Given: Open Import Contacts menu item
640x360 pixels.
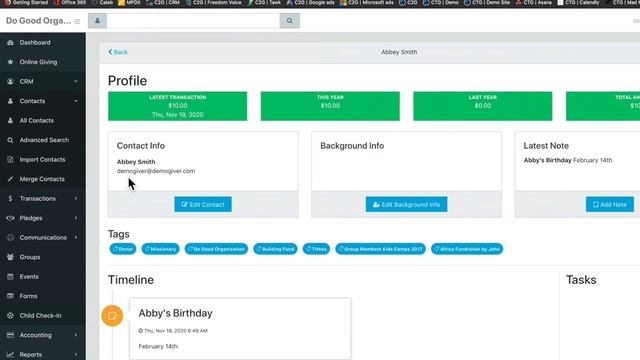Looking at the screenshot, I should coord(43,160).
